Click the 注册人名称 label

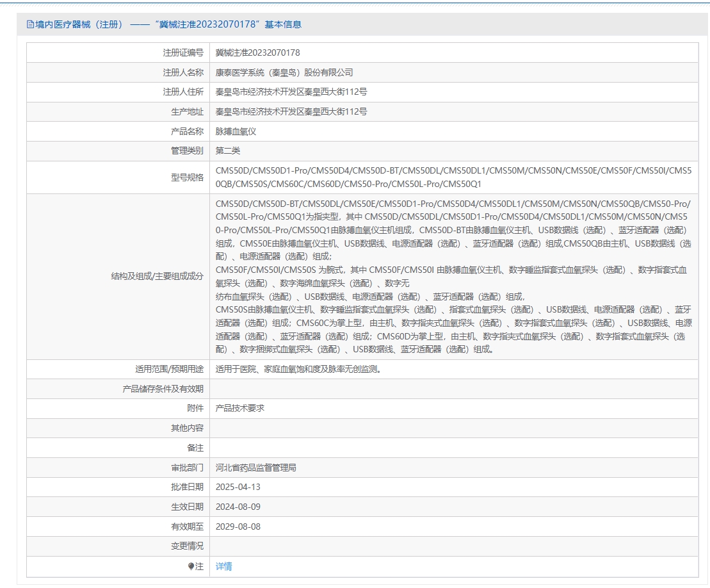coord(183,72)
